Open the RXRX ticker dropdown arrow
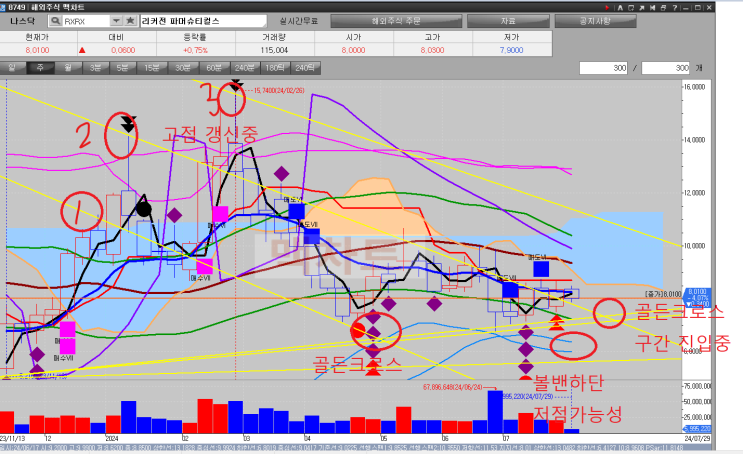Viewport: 743px width, 454px height. pyautogui.click(x=116, y=21)
